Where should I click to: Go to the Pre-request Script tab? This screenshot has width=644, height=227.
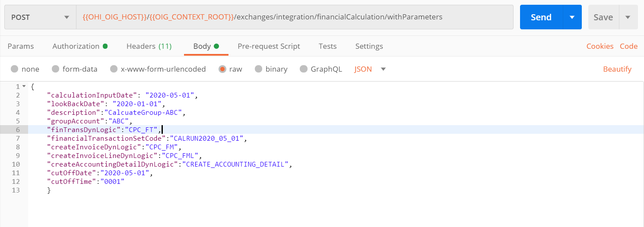(269, 46)
